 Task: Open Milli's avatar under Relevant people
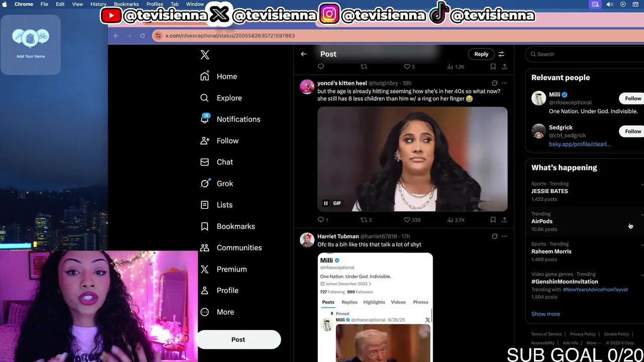pyautogui.click(x=538, y=98)
